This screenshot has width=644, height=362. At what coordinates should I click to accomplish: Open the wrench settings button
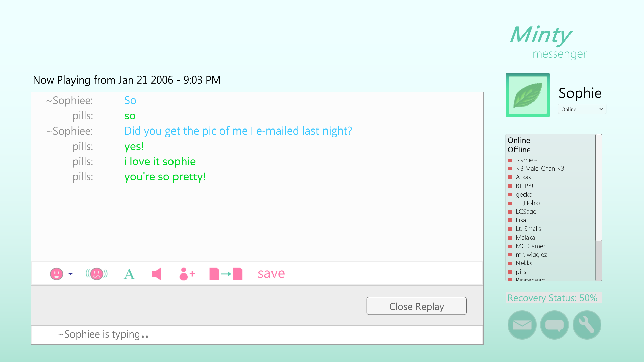pos(587,325)
